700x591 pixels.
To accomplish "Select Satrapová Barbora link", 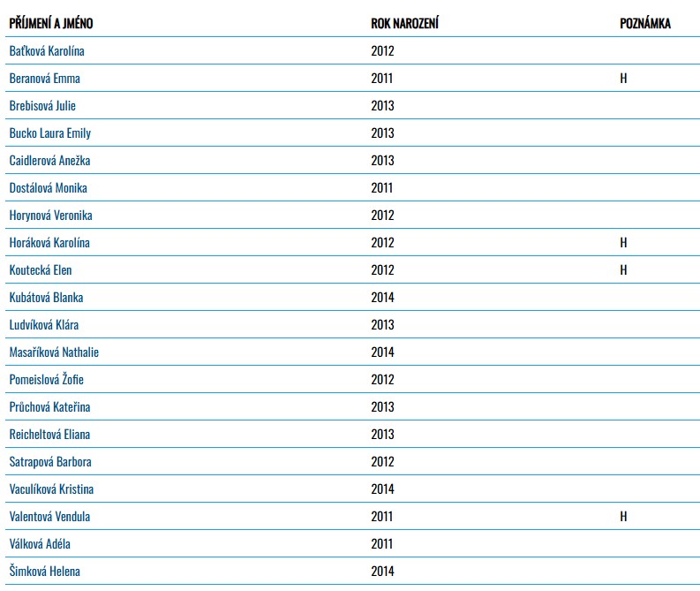I will 50,462.
